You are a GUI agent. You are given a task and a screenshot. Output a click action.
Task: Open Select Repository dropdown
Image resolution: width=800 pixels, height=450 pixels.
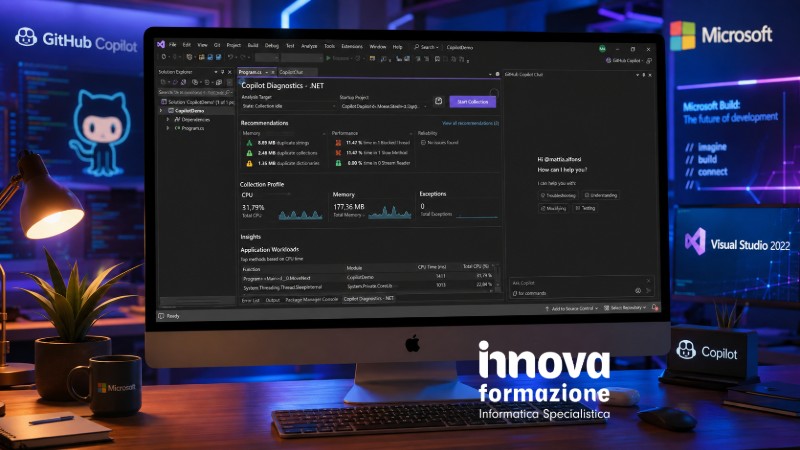pos(625,308)
